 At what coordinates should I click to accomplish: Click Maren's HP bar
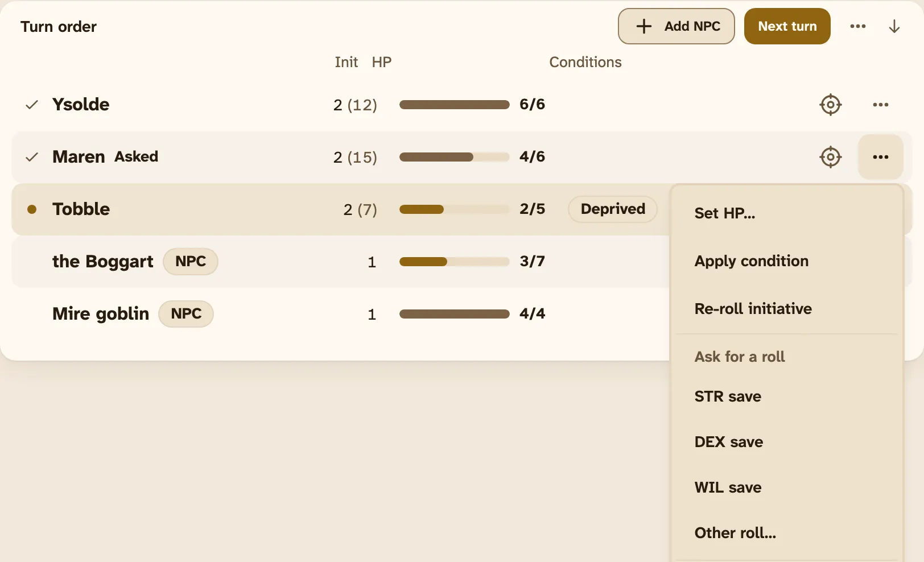point(455,157)
